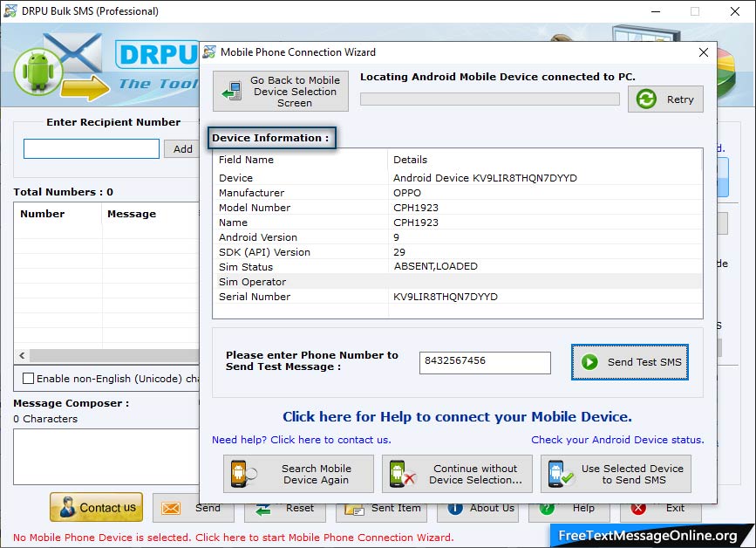
Task: Select the Sim Status row
Action: pos(457,267)
